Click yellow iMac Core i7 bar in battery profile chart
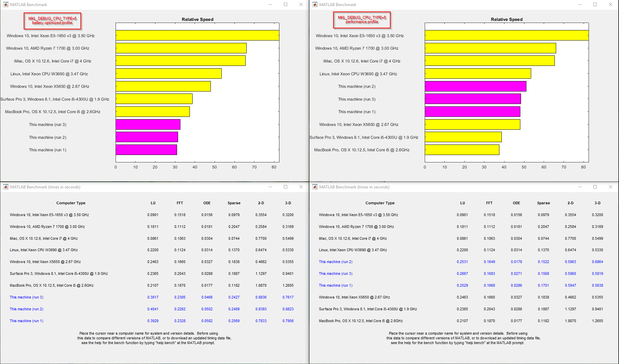 180,61
